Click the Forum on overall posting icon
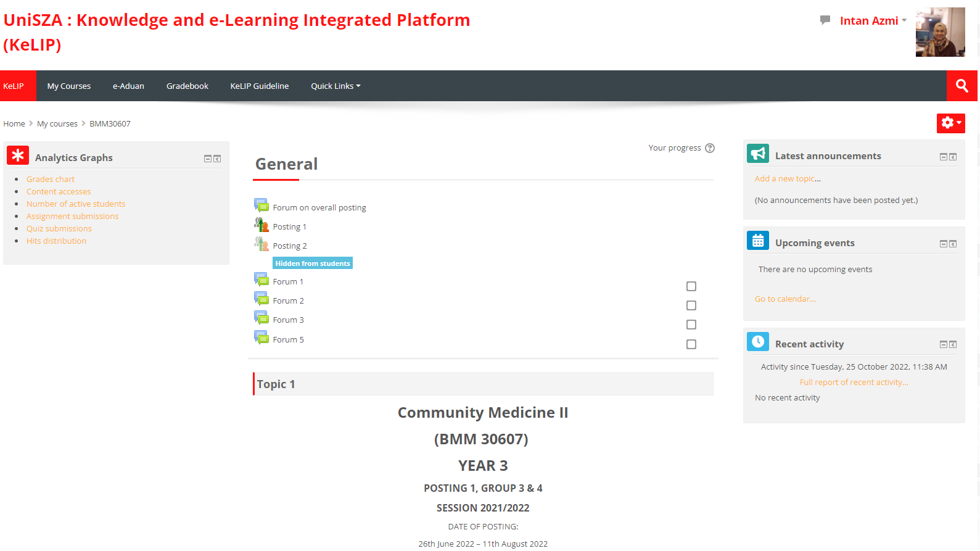Viewport: 980px width, 551px height. pos(261,205)
